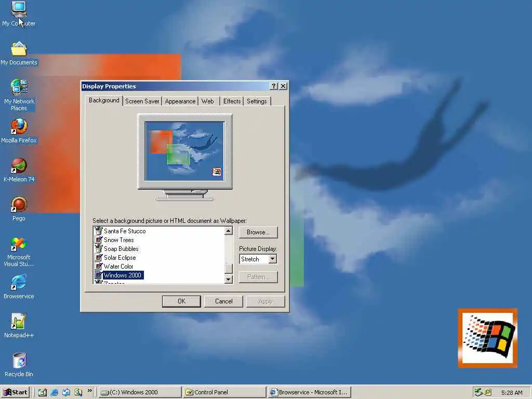Select Soap Bubbles wallpaper
Image resolution: width=532 pixels, height=399 pixels.
tap(121, 249)
